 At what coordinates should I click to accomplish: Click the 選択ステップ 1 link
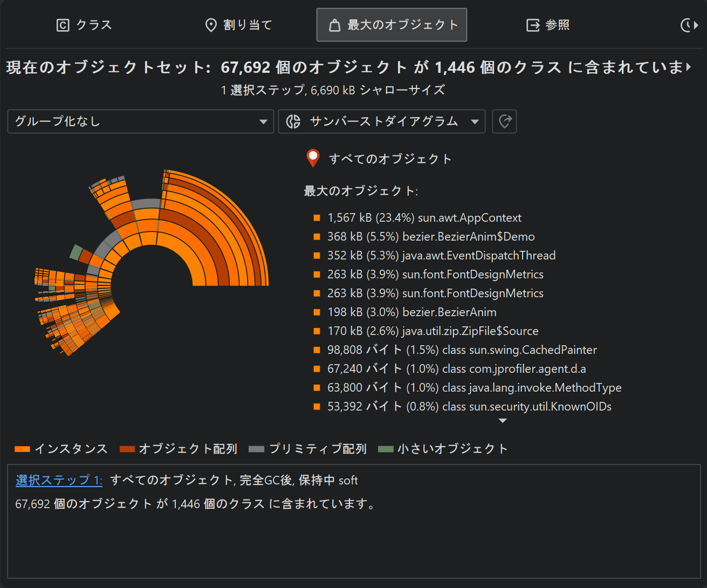59,480
